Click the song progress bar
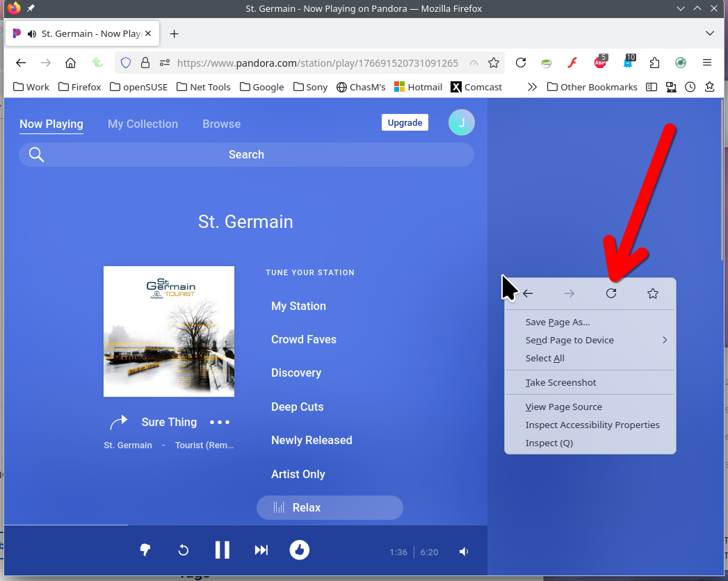The height and width of the screenshot is (581, 728). click(245, 525)
